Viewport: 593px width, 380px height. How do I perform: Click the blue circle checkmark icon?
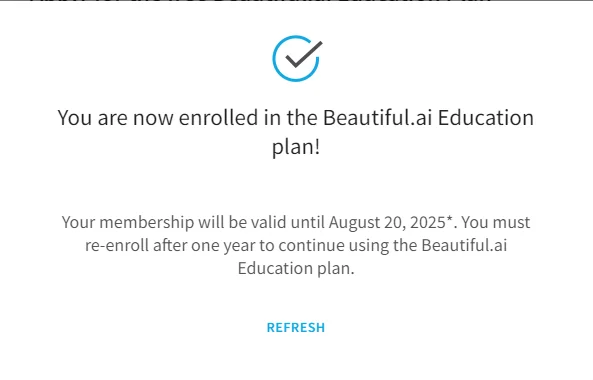[297, 59]
